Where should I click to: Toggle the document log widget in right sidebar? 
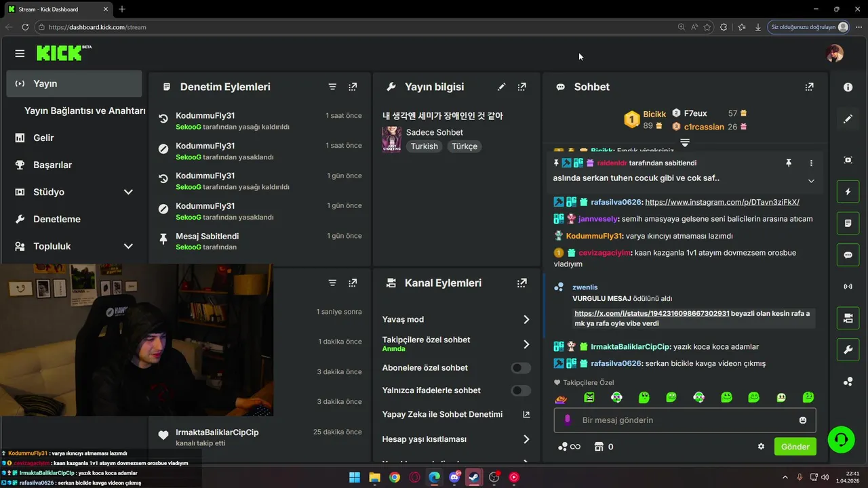click(x=848, y=223)
